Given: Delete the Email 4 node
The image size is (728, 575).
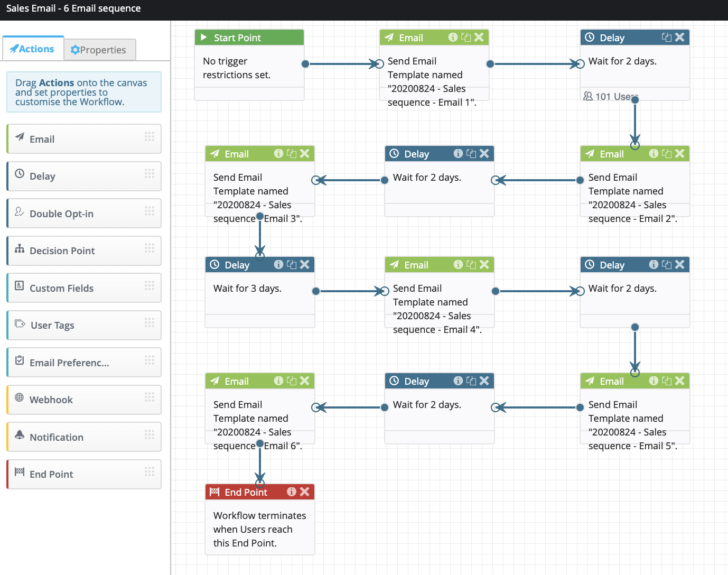Looking at the screenshot, I should tap(484, 264).
